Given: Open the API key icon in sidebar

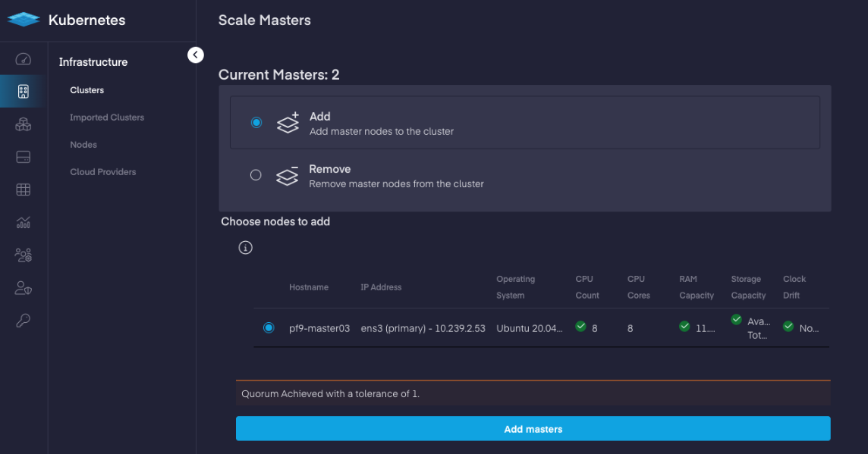Looking at the screenshot, I should 24,320.
